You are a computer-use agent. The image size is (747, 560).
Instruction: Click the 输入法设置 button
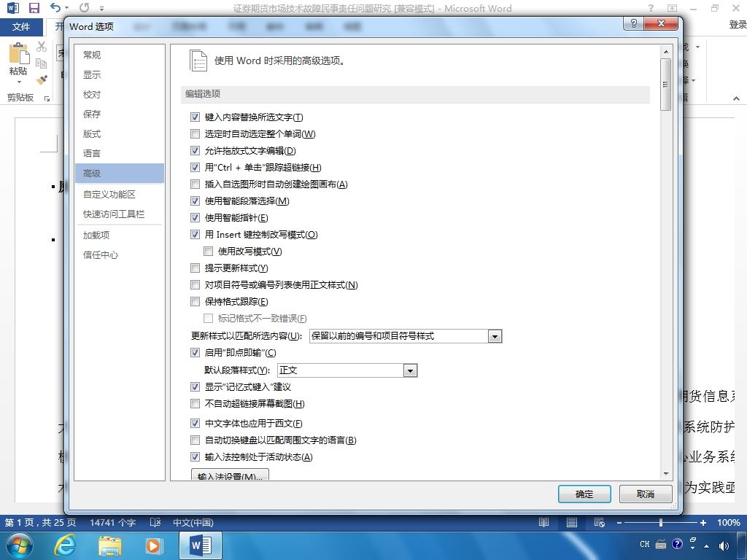point(230,475)
